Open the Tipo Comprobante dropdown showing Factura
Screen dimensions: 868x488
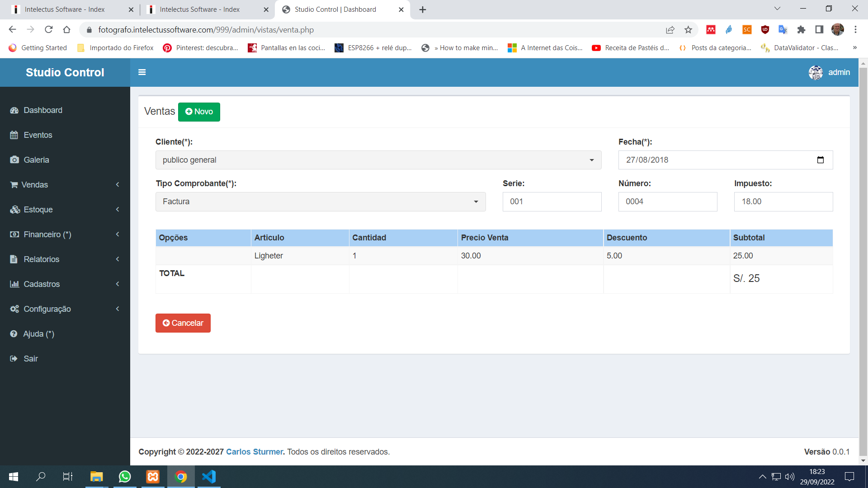pyautogui.click(x=321, y=202)
